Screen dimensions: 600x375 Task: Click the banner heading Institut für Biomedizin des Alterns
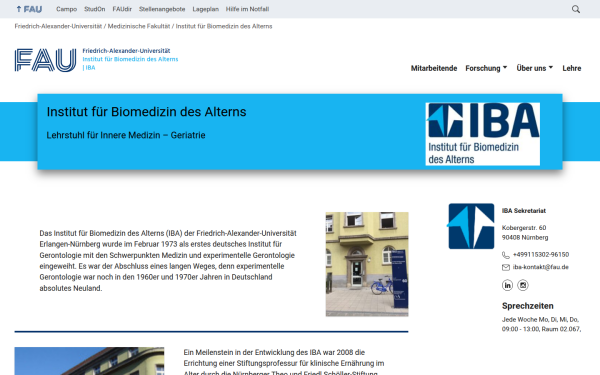(147, 112)
